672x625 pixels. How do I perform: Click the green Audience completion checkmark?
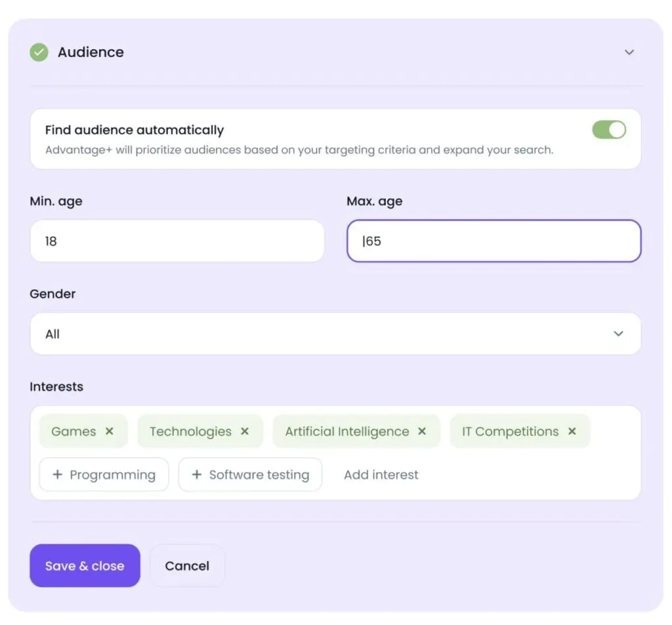click(39, 52)
